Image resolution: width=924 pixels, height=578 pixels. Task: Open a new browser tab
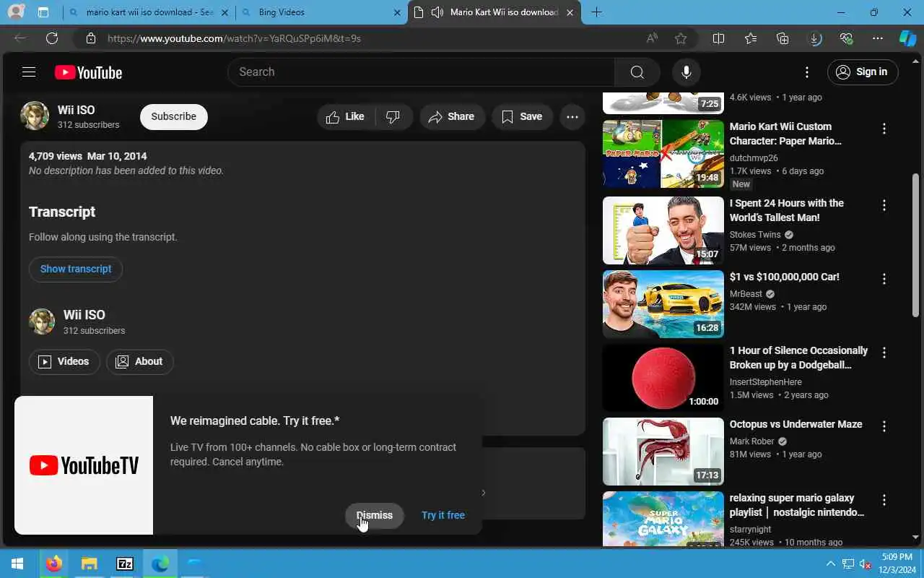[596, 12]
